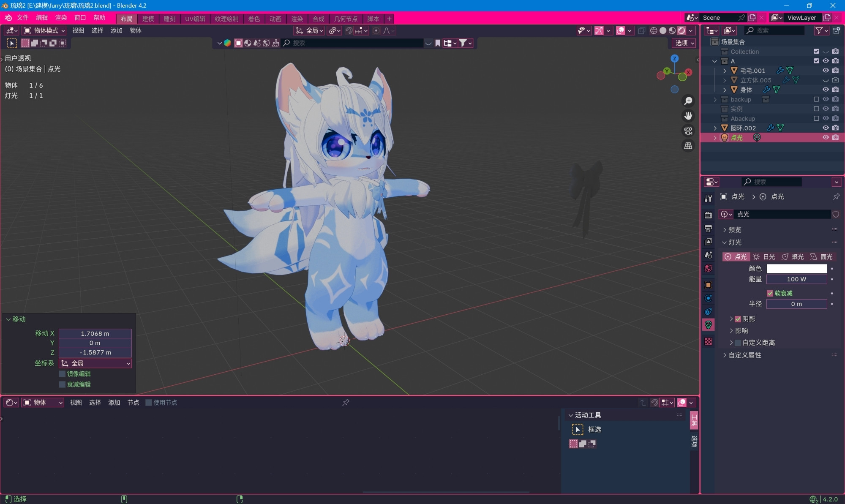Toggle the proportional editing icon
Screen dimensions: 845x504
click(376, 30)
